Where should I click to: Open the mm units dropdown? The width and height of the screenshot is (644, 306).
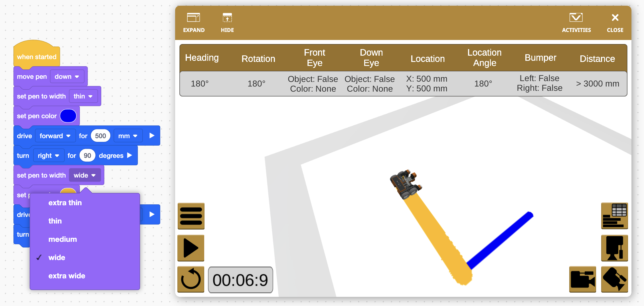127,136
